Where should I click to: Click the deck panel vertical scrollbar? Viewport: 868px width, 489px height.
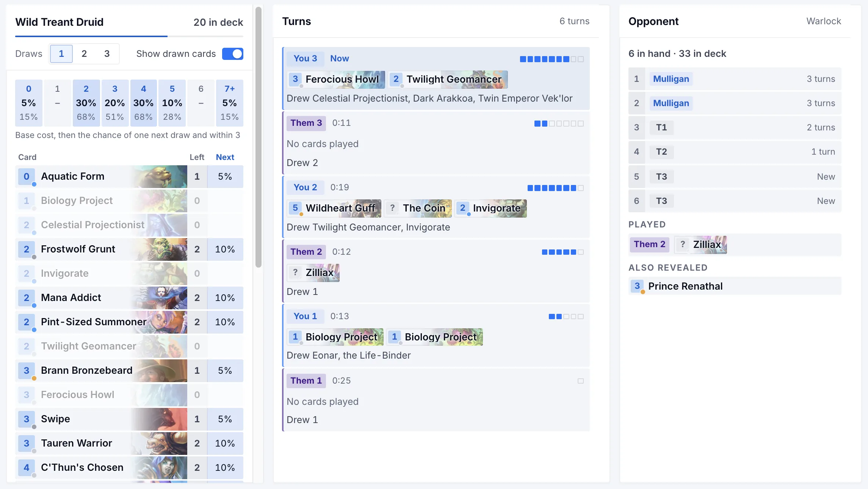point(259,137)
